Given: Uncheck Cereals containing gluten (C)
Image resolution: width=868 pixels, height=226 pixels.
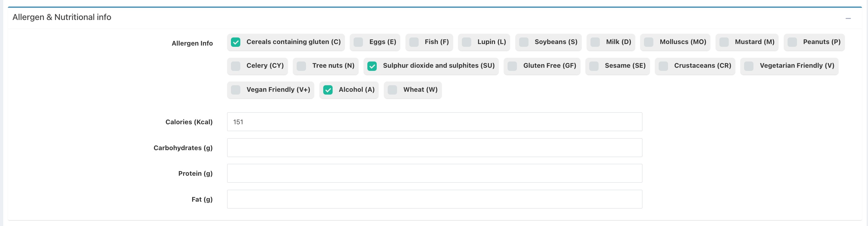Looking at the screenshot, I should coord(236,42).
